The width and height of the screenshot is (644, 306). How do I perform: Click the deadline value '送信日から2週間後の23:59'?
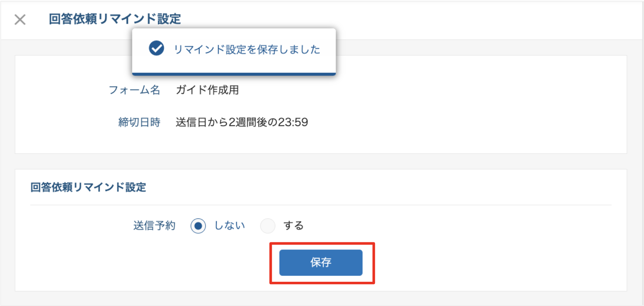pyautogui.click(x=242, y=122)
